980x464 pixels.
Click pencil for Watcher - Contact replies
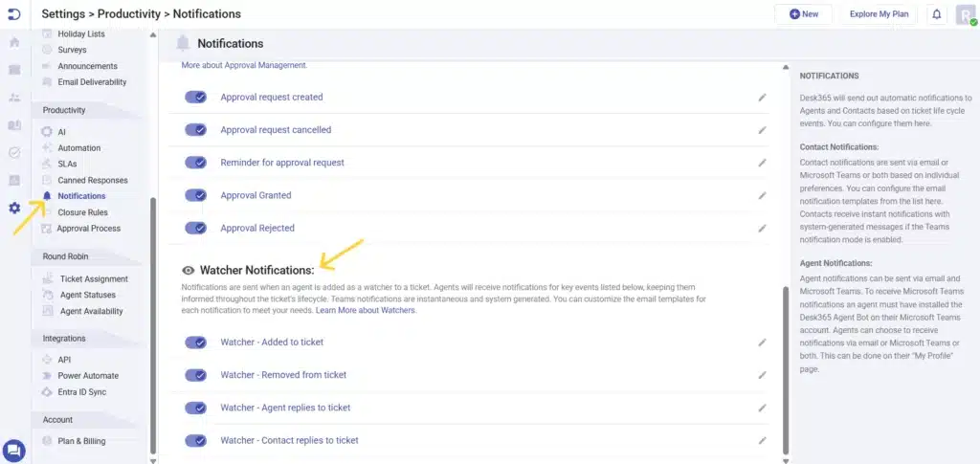762,441
